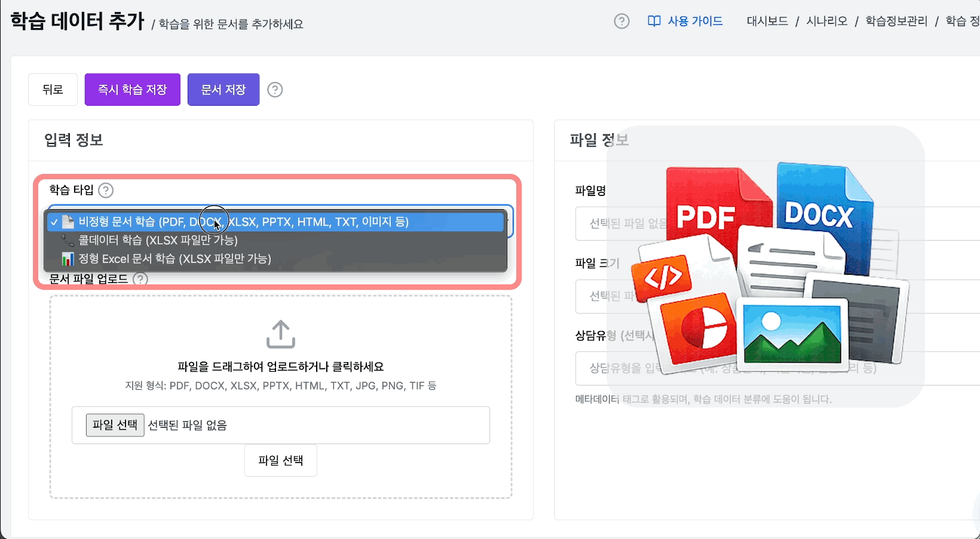Click the 사용 가이드 link
This screenshot has width=980, height=539.
(x=695, y=22)
